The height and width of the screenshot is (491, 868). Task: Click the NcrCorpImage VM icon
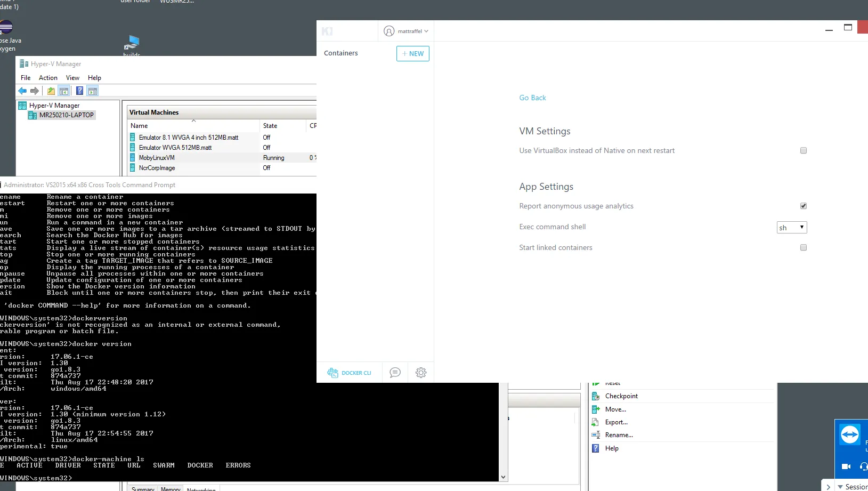point(133,168)
